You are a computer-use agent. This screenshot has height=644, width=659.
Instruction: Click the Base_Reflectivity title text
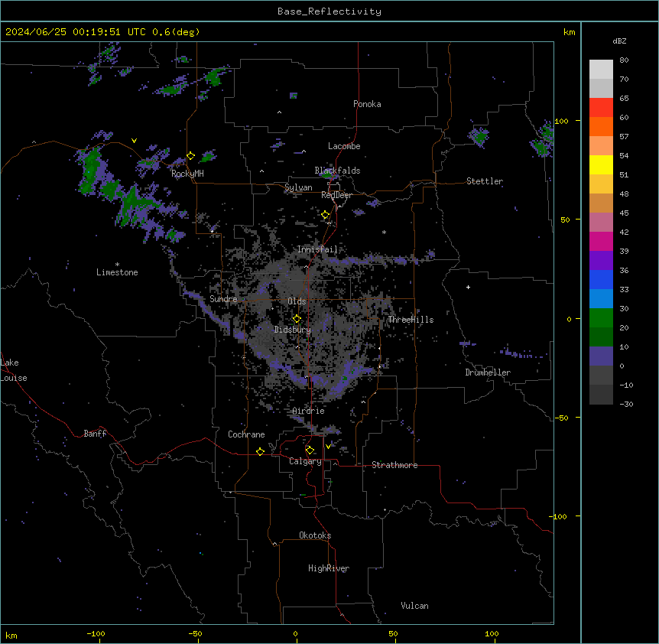[329, 11]
